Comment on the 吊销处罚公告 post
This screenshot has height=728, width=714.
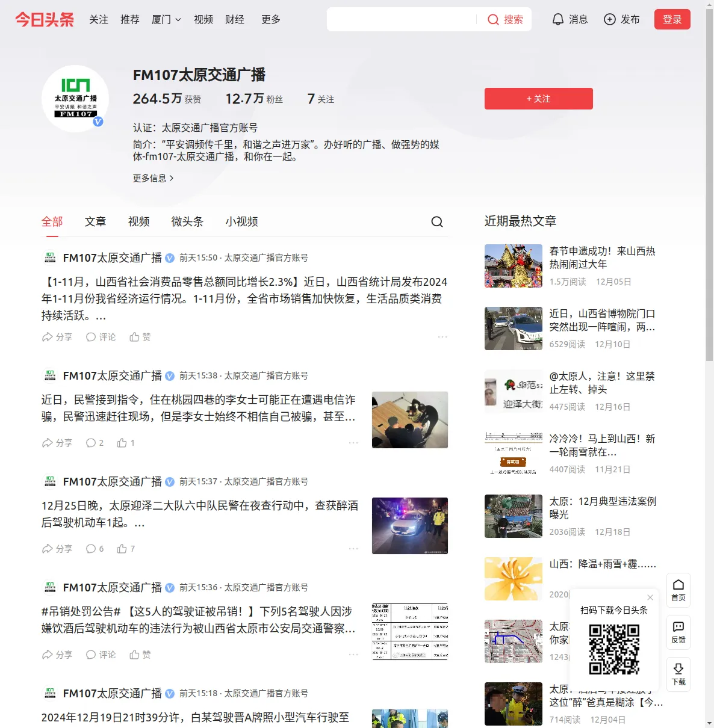pyautogui.click(x=101, y=655)
